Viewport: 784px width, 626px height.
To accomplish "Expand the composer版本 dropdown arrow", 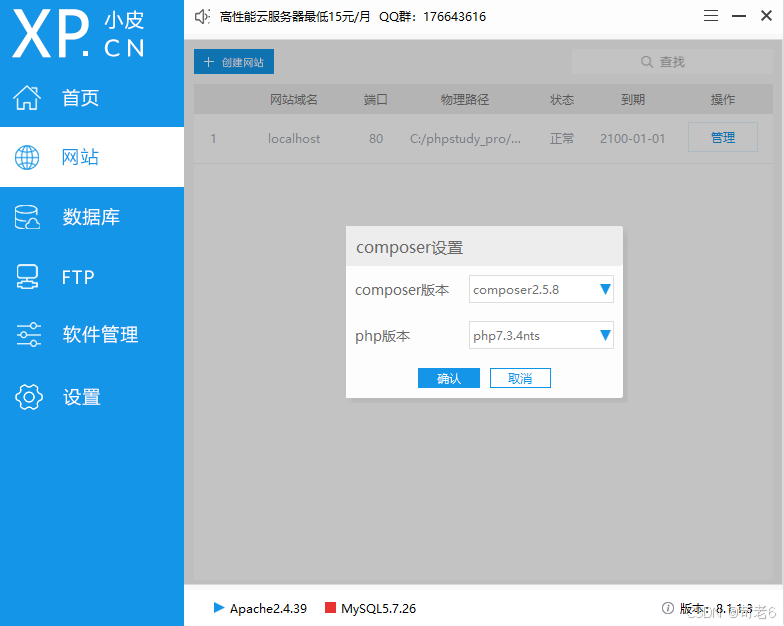I will pos(605,289).
